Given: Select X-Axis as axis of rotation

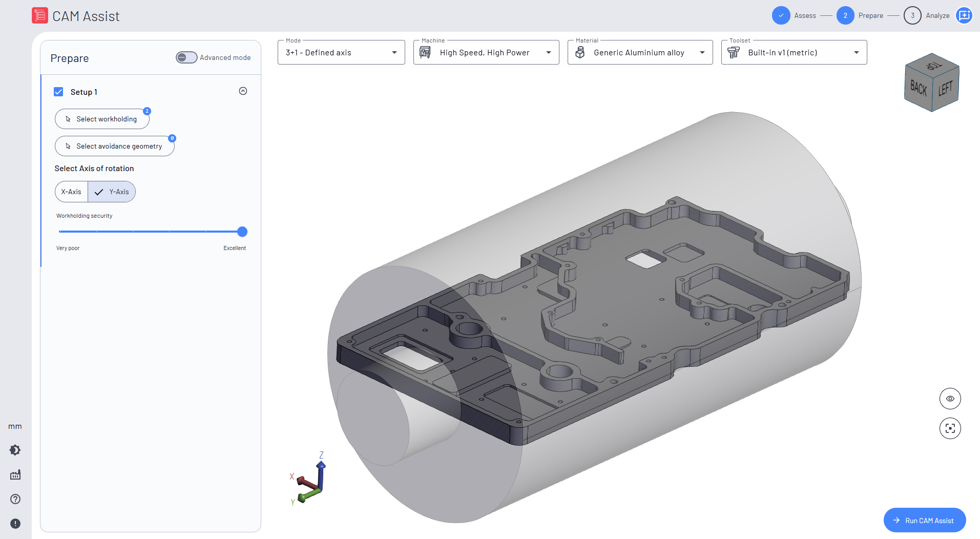Looking at the screenshot, I should (x=71, y=192).
